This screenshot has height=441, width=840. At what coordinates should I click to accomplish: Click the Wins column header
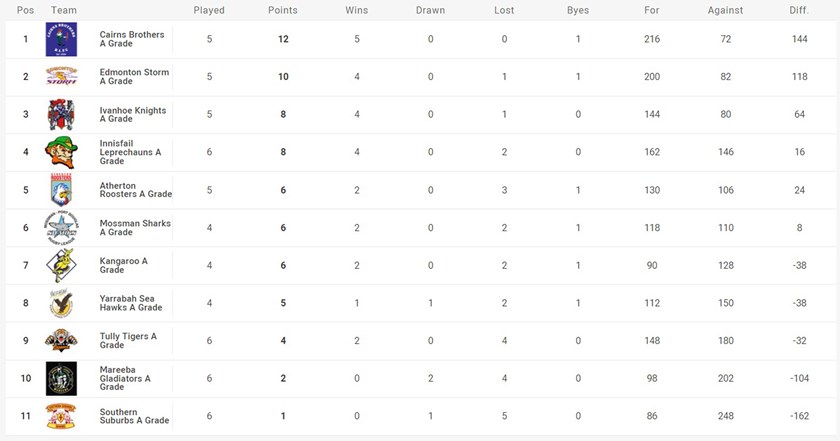(357, 10)
